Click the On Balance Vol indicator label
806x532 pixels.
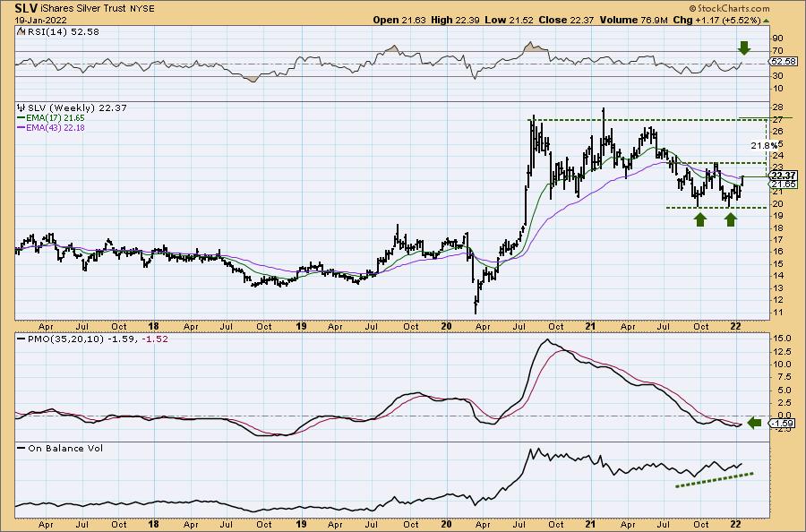[65, 449]
